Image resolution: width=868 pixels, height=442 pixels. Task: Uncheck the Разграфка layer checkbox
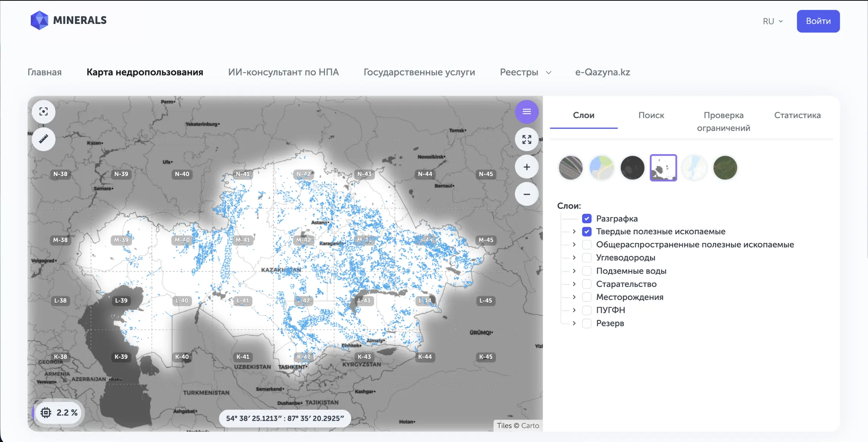click(587, 218)
